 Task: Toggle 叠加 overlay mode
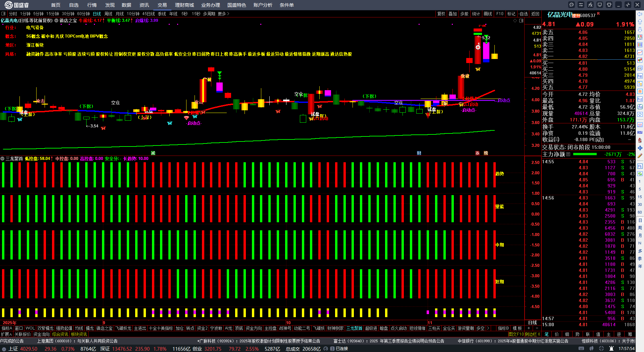[x=453, y=14]
